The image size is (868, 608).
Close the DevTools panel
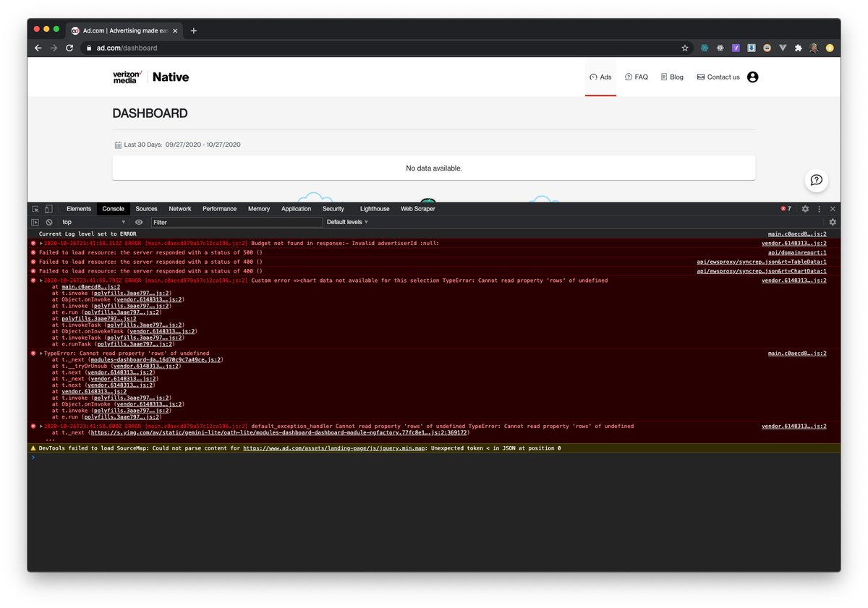click(833, 209)
